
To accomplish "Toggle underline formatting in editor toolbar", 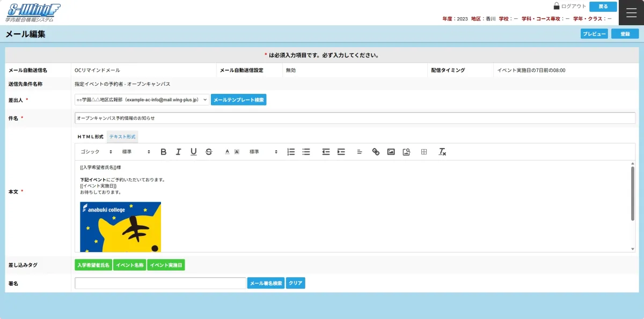I will coord(194,152).
